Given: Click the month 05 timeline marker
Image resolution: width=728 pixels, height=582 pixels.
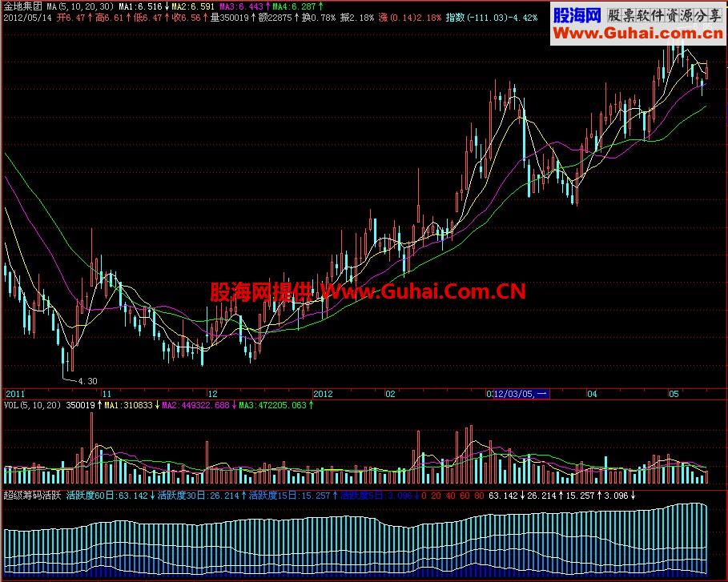Looking at the screenshot, I should [674, 394].
